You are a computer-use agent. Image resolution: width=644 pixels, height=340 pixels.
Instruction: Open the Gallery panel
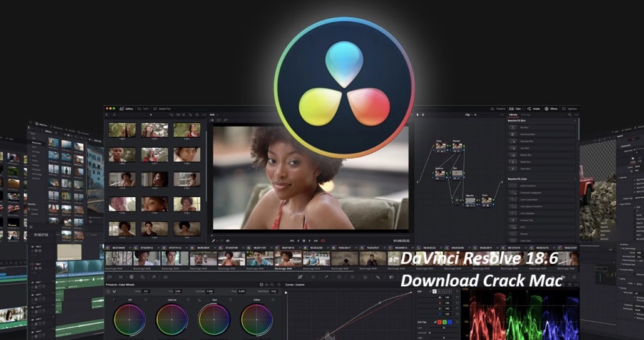(126, 108)
